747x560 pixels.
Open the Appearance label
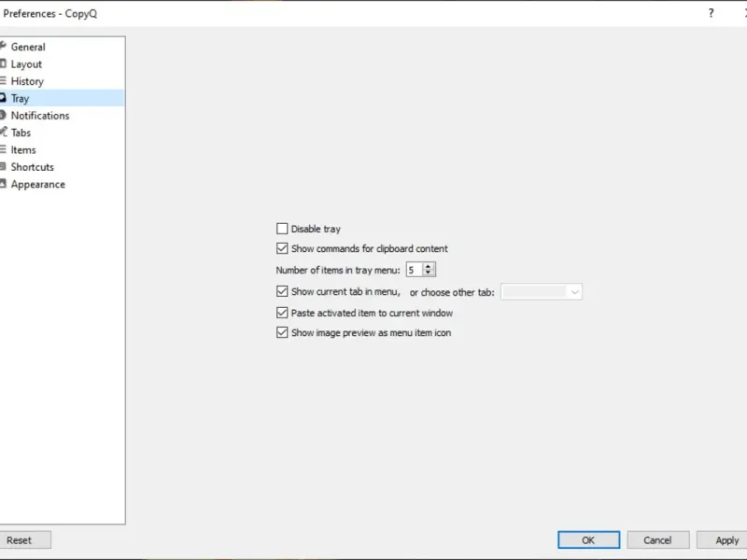(x=38, y=184)
